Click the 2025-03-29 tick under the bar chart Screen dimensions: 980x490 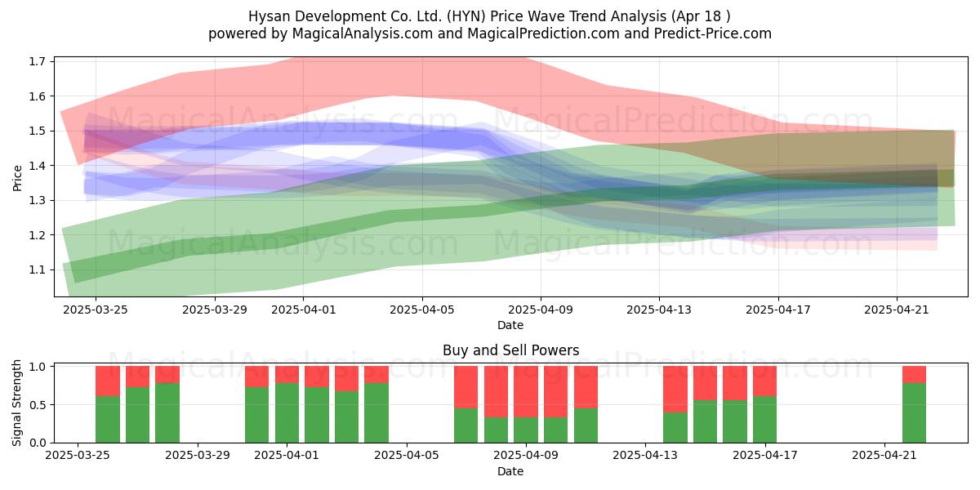point(198,456)
